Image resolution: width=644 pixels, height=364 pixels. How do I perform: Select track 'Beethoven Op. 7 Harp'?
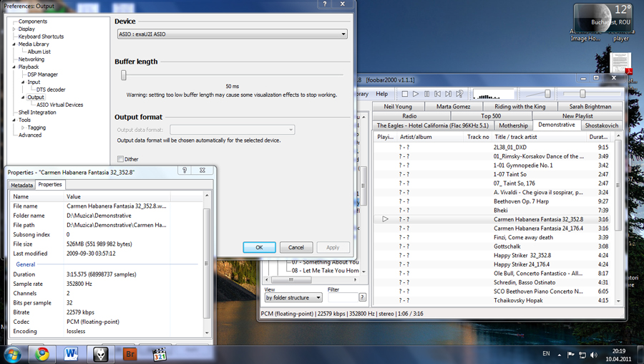521,201
